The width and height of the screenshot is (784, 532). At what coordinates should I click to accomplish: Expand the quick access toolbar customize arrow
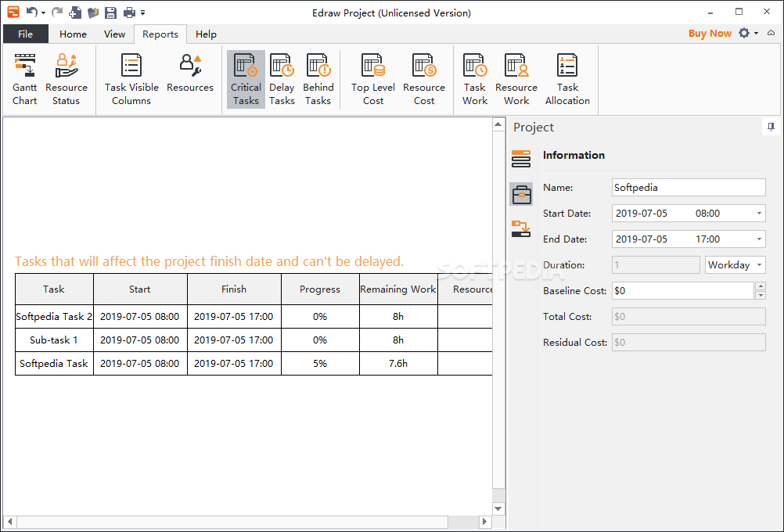pos(143,13)
